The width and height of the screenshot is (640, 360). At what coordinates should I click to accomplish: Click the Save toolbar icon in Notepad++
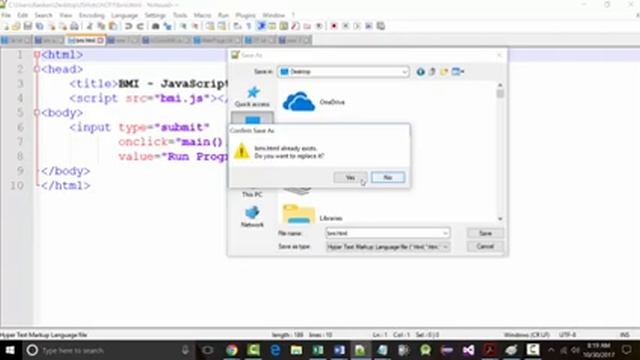pos(28,26)
